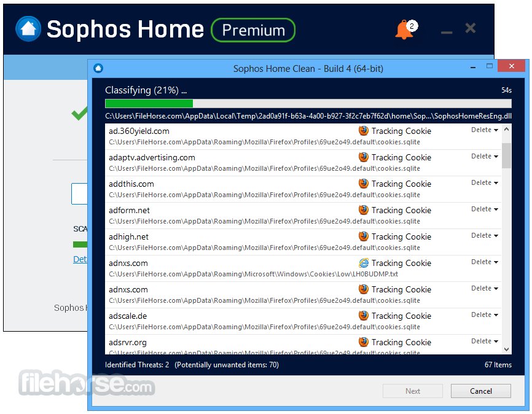This screenshot has width=532, height=414.
Task: Select the adhigh.net entry name
Action: (128, 237)
